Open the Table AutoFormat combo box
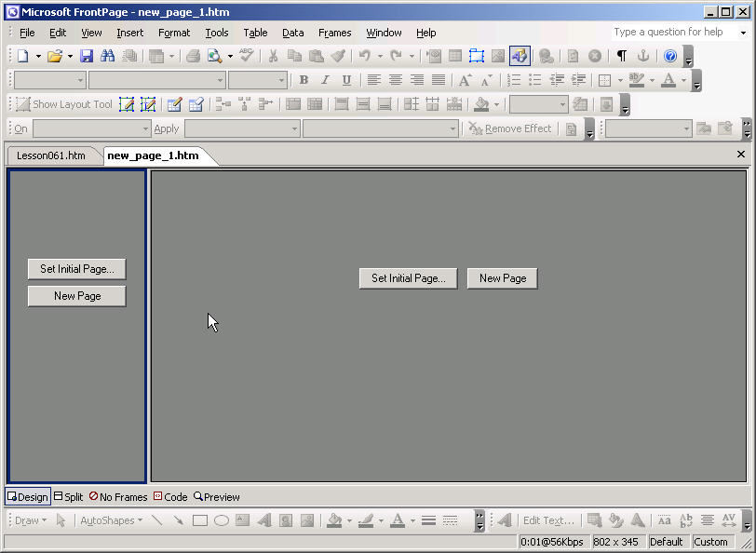The width and height of the screenshot is (756, 553). pos(538,104)
